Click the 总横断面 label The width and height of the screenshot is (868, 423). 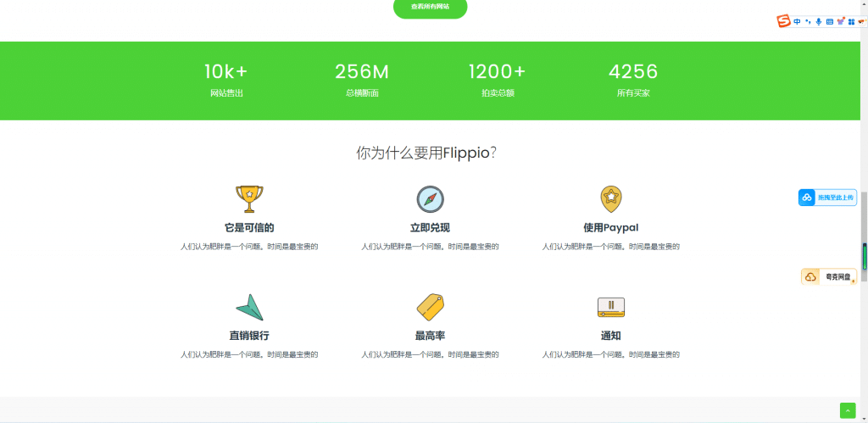coord(362,93)
